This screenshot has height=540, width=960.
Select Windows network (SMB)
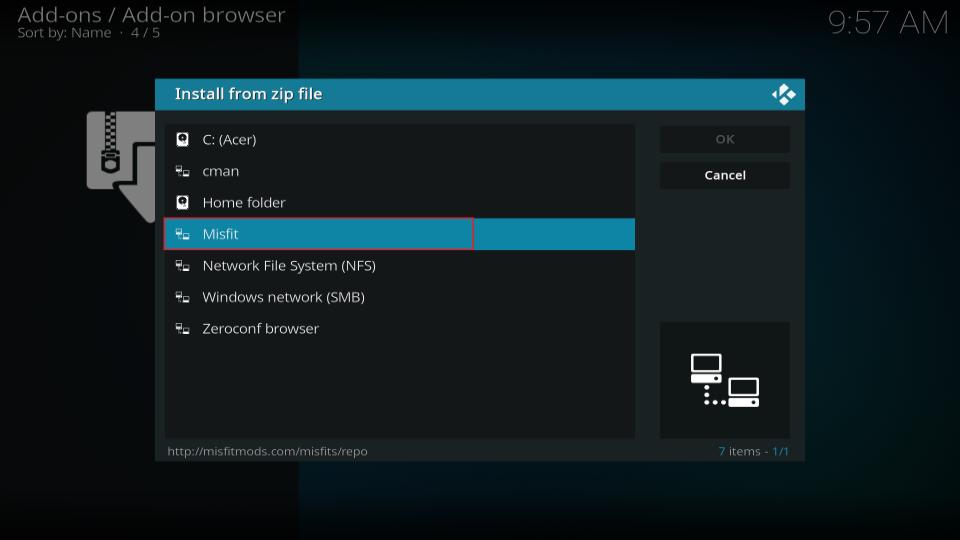click(400, 297)
